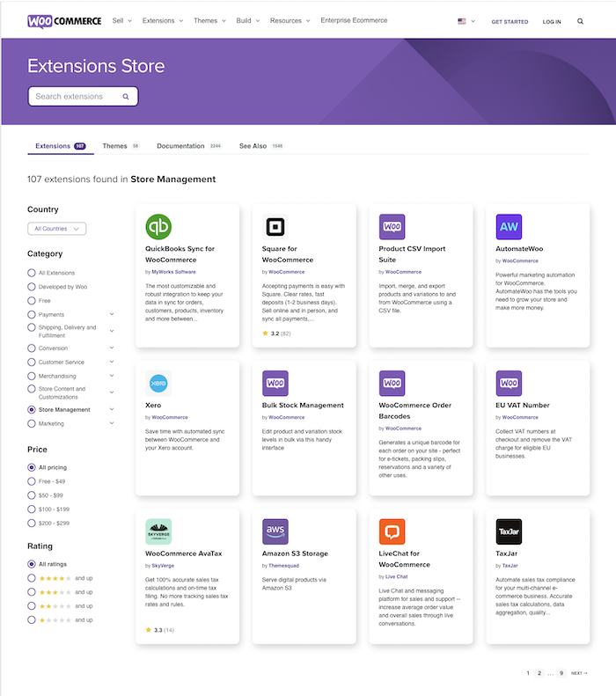Click the LiveChat orange speech bubble icon
This screenshot has height=696, width=616.
point(392,531)
